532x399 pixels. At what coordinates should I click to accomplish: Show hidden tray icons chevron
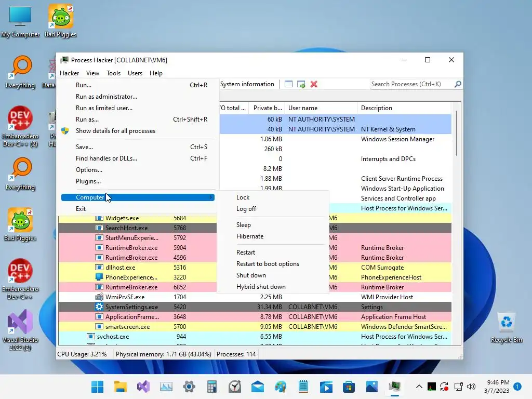pos(419,387)
